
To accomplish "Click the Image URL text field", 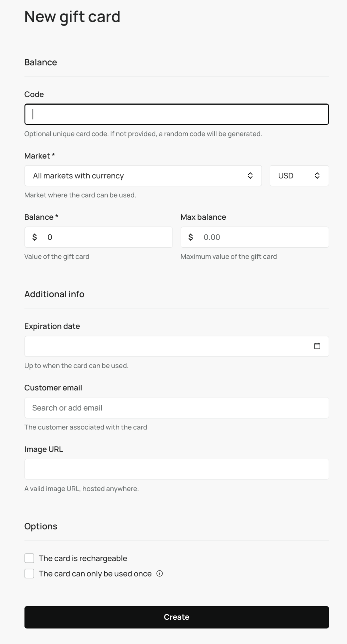I will pyautogui.click(x=176, y=469).
